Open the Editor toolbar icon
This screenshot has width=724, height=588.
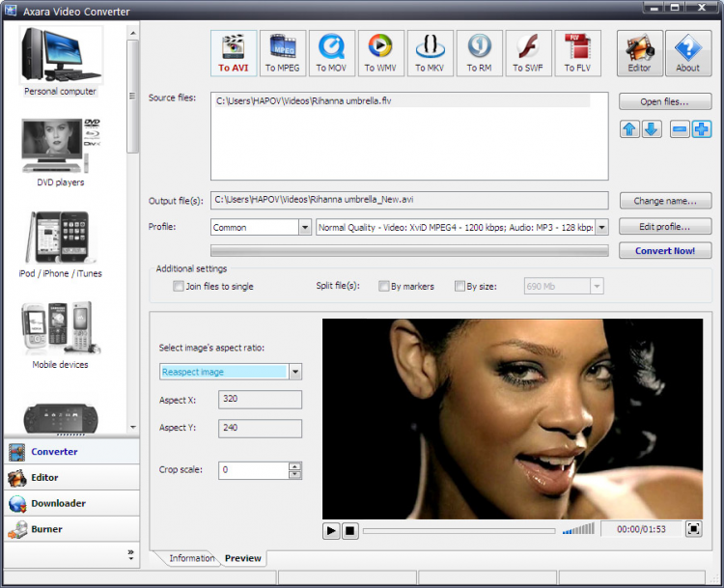click(x=639, y=53)
